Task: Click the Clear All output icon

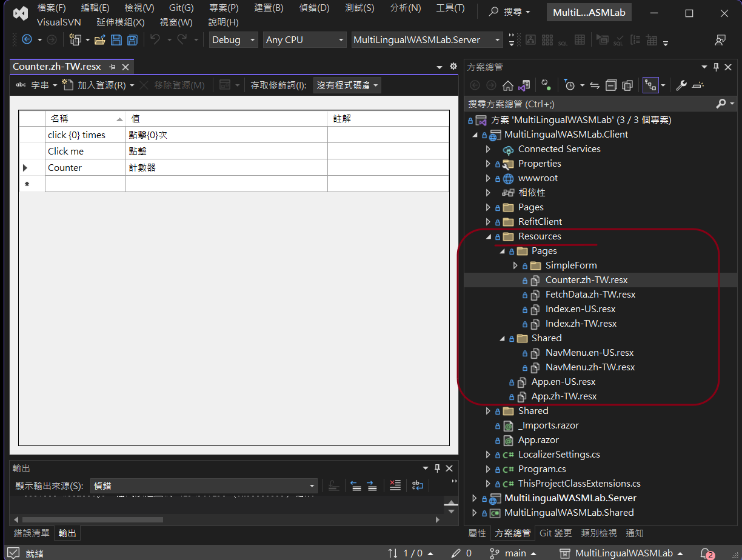Action: click(395, 485)
